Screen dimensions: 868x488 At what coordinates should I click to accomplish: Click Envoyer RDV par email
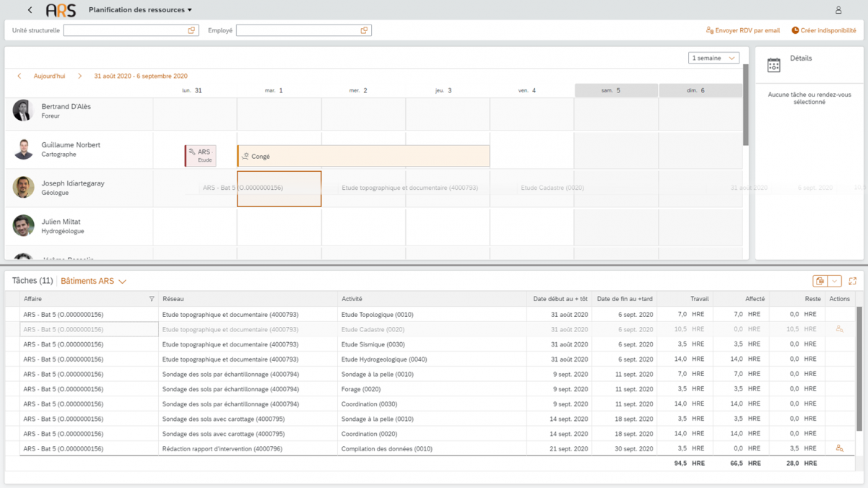point(742,30)
